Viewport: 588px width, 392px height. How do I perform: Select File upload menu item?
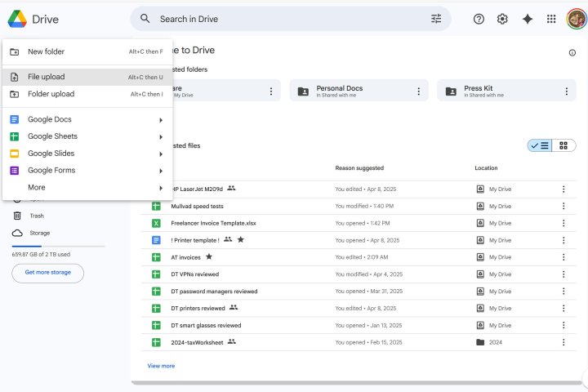coord(87,77)
